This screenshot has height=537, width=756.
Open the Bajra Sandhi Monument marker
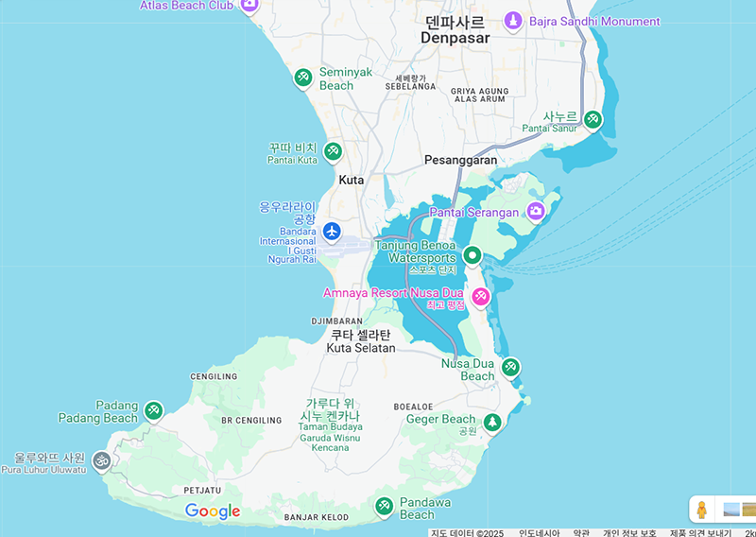(x=512, y=21)
